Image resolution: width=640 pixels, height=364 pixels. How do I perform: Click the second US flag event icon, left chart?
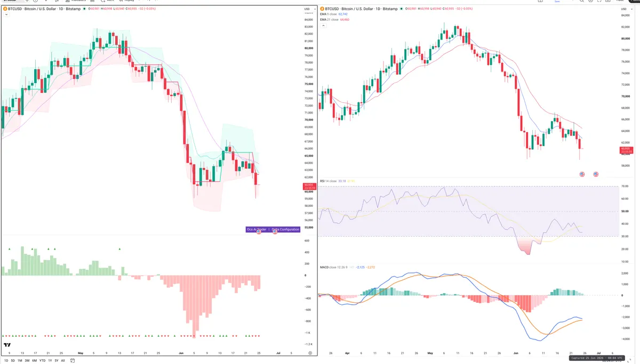tap(275, 232)
